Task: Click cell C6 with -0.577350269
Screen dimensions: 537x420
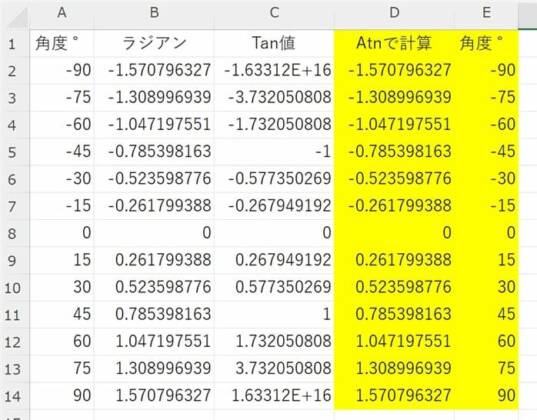Action: pos(274,179)
